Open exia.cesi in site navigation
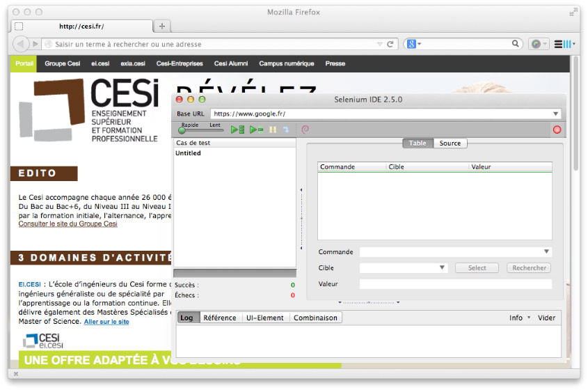The width and height of the screenshot is (588, 390). tap(133, 63)
